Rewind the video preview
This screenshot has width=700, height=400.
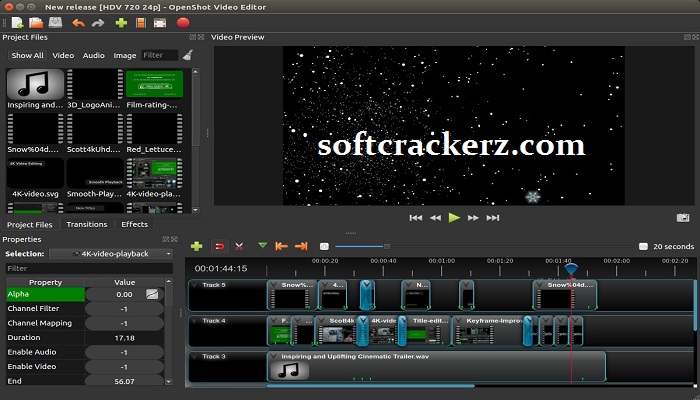(435, 218)
